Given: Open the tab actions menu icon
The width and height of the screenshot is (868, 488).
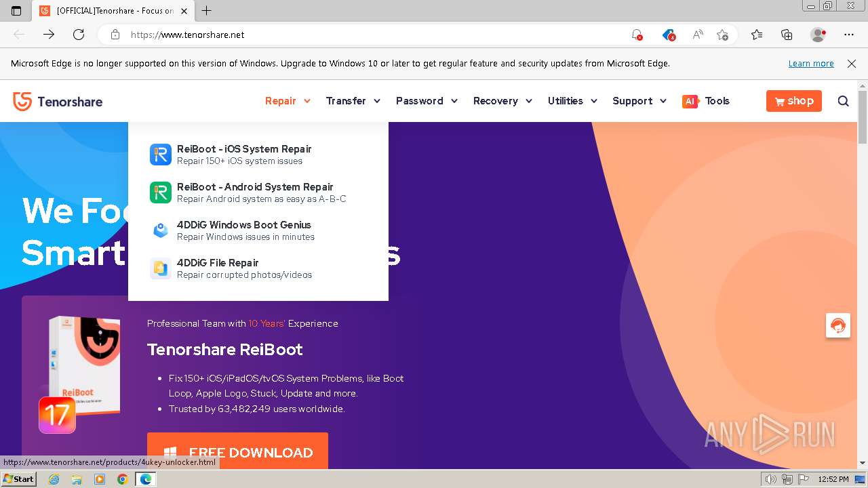Looking at the screenshot, I should 16,11.
